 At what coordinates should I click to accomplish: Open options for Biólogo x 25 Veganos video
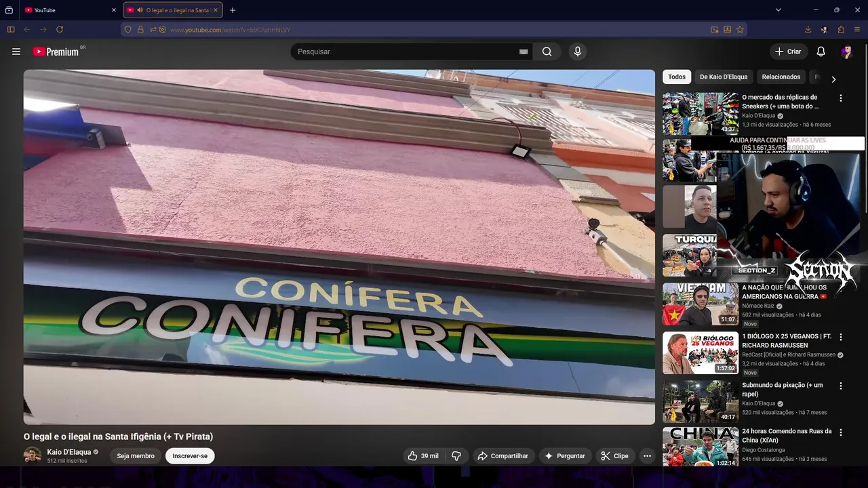click(x=841, y=337)
